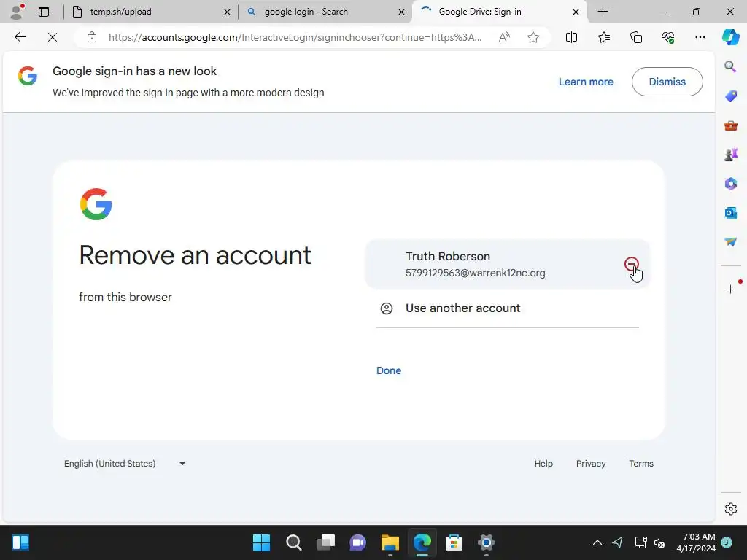Open sidebar Tools briefcase icon
The width and height of the screenshot is (747, 560).
coord(730,125)
